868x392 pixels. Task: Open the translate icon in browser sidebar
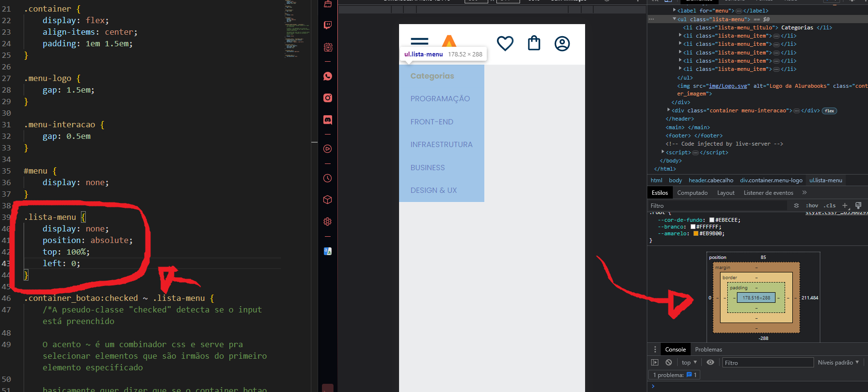coord(328,251)
